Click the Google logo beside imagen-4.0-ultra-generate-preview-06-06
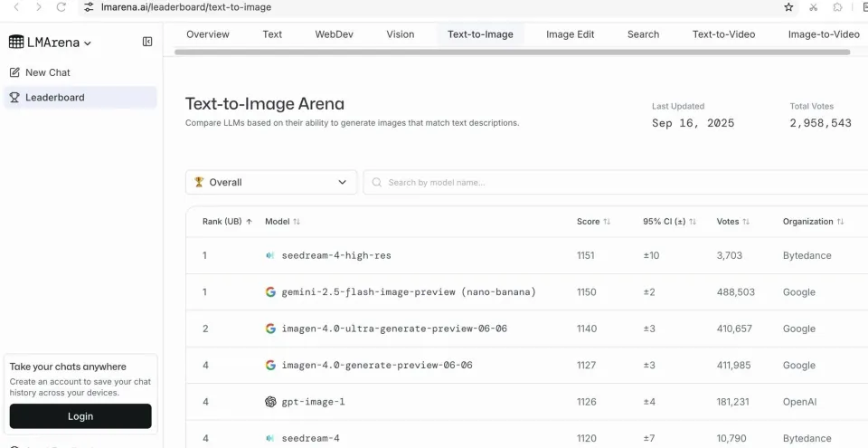 click(x=270, y=329)
